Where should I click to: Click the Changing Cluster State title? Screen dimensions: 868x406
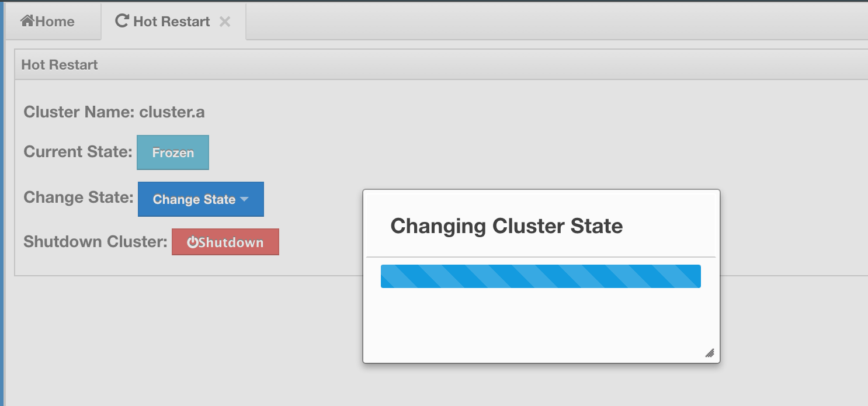click(x=506, y=225)
